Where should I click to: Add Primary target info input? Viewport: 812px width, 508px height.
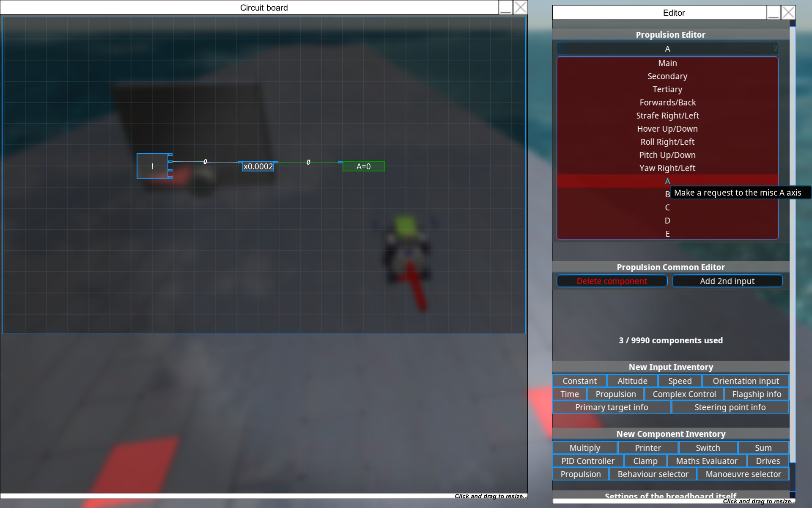[611, 407]
